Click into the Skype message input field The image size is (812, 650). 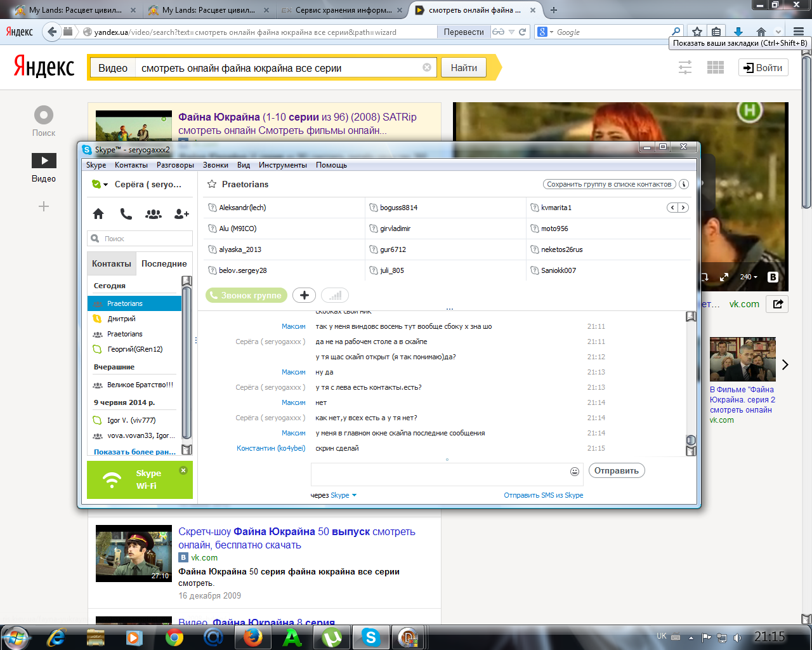(447, 474)
